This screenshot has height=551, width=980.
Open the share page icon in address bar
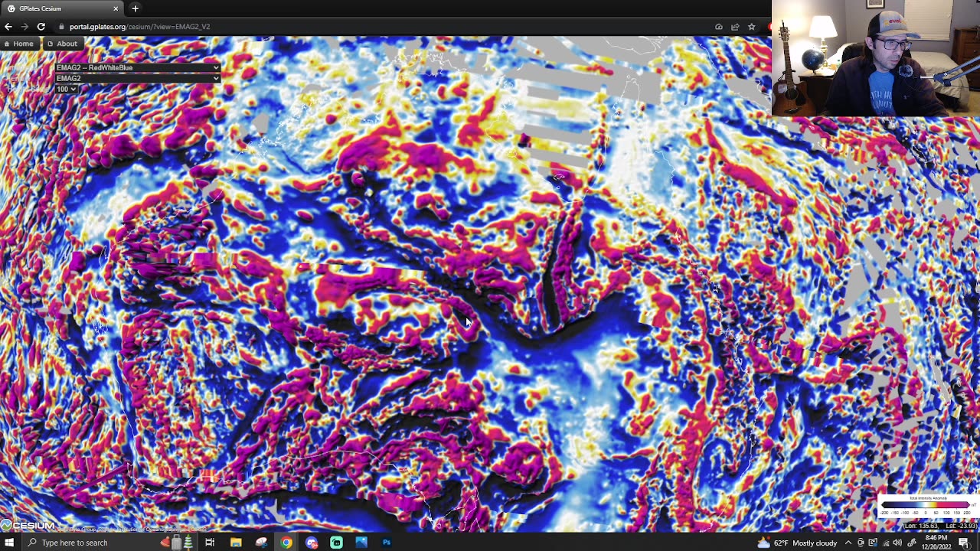[x=735, y=27]
